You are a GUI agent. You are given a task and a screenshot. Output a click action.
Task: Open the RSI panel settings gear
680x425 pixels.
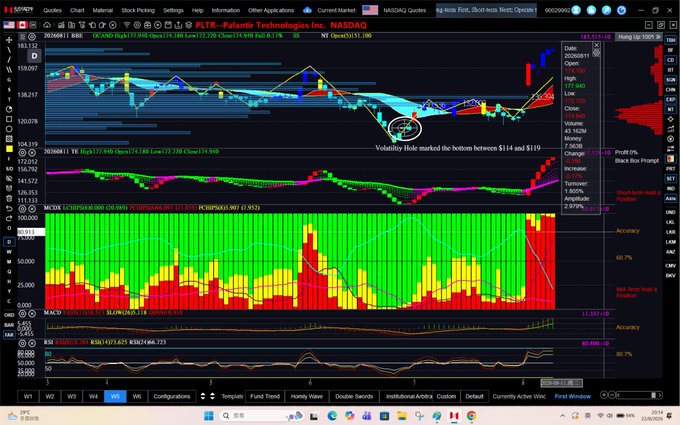click(x=23, y=343)
